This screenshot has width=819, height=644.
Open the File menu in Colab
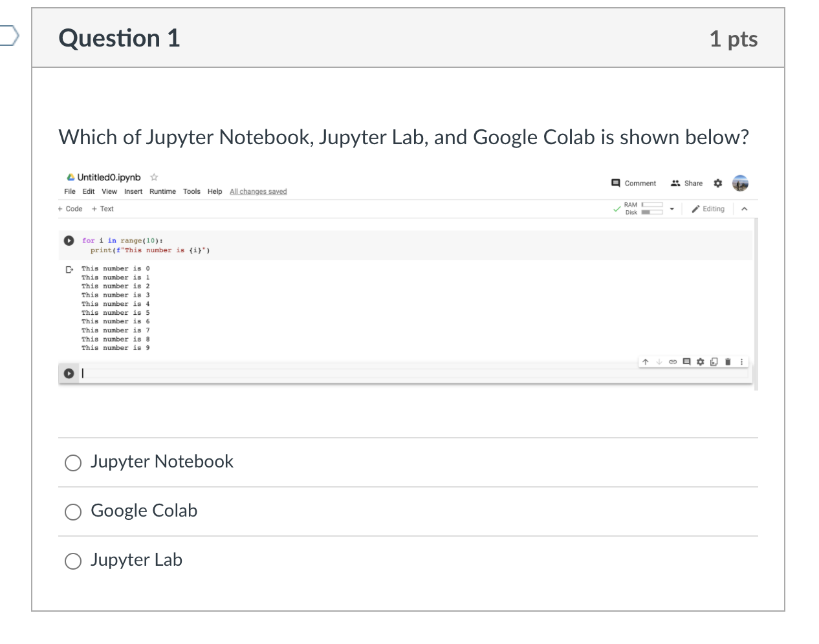tap(70, 191)
